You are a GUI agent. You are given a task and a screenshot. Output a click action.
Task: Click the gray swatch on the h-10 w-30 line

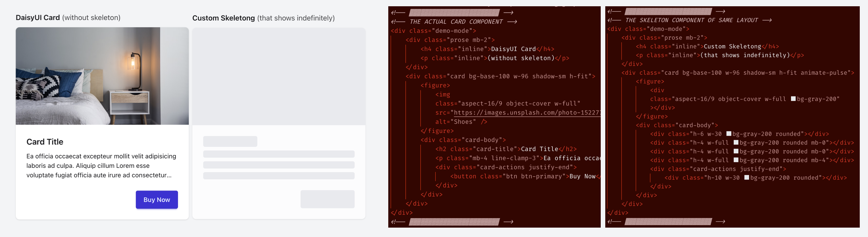click(746, 178)
